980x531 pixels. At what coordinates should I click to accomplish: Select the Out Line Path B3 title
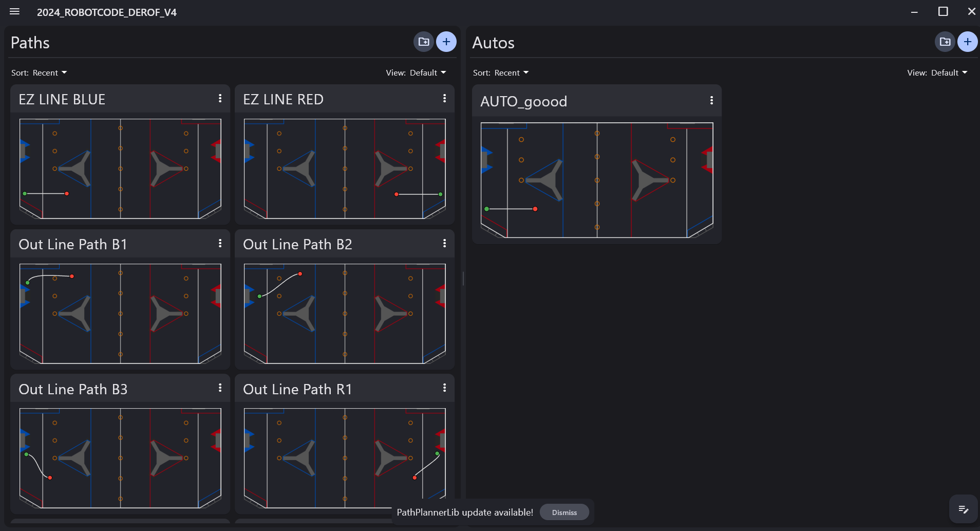[x=73, y=389]
